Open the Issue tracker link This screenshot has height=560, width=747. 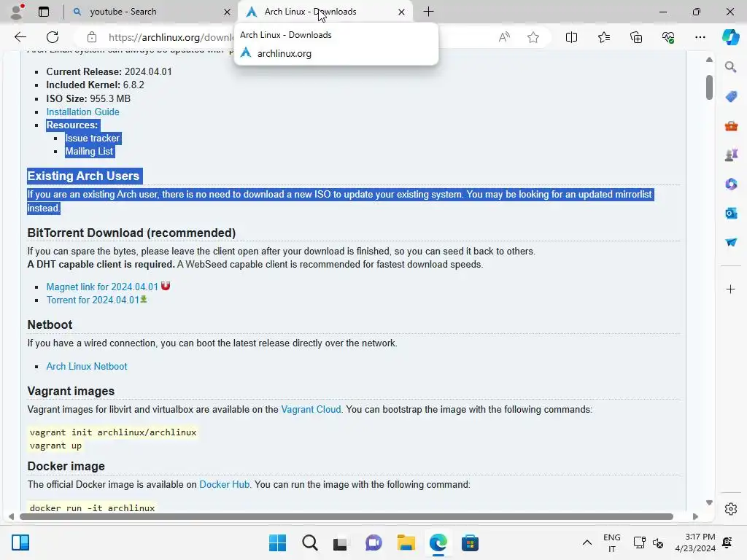pyautogui.click(x=93, y=138)
